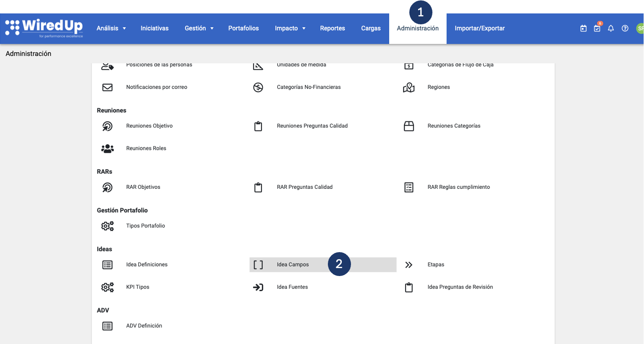The height and width of the screenshot is (344, 644).
Task: Open RAR Reglas cumplimiento link
Action: [458, 187]
